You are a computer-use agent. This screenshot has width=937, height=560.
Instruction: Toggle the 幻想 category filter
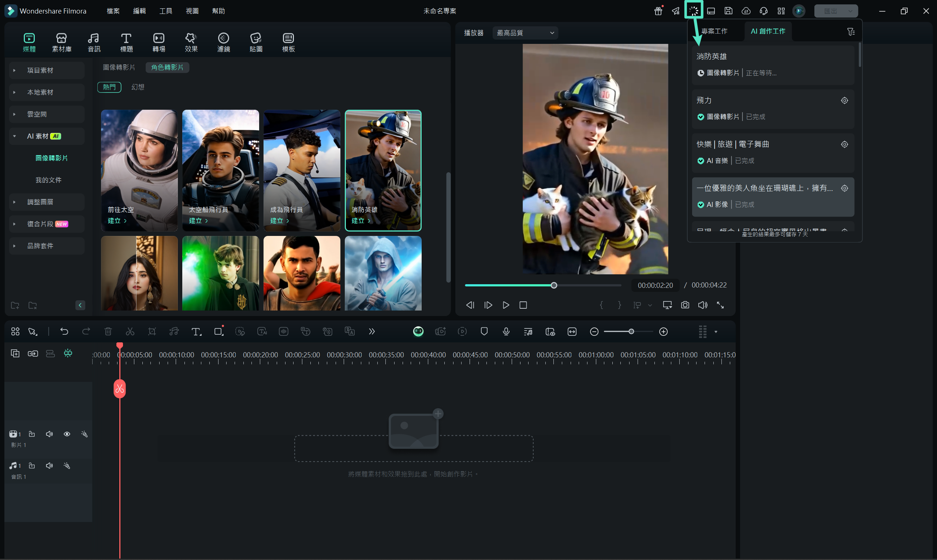point(138,87)
